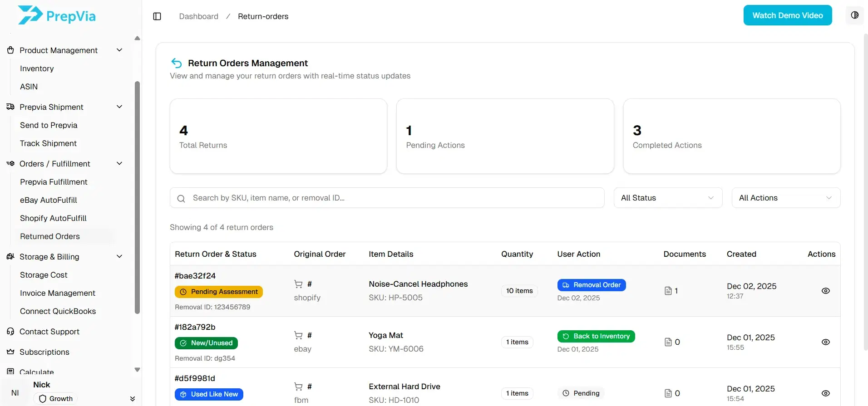The width and height of the screenshot is (868, 406).
Task: Click the Storage & Billing icon
Action: coord(10,257)
